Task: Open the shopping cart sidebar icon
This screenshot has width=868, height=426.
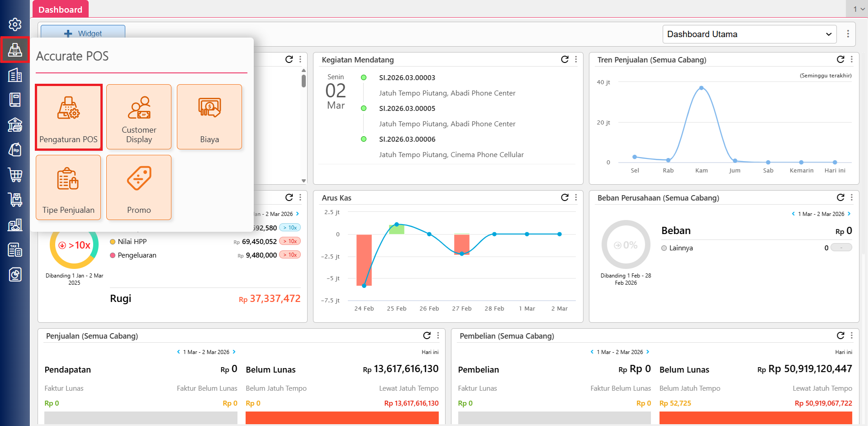Action: coord(15,175)
